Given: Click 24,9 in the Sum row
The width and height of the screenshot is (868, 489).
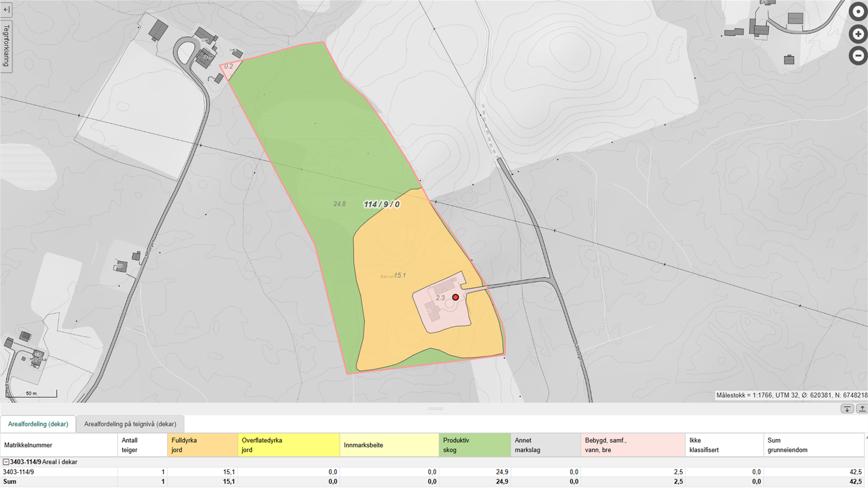Looking at the screenshot, I should 502,481.
